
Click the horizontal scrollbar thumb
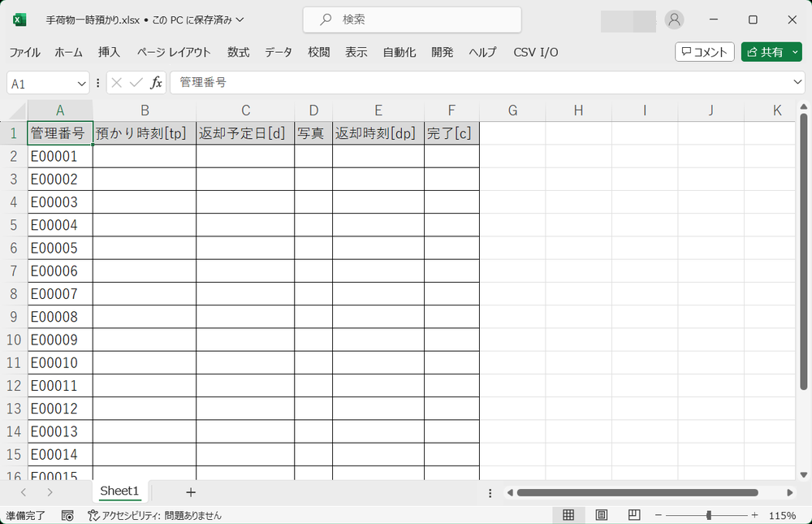(x=637, y=492)
